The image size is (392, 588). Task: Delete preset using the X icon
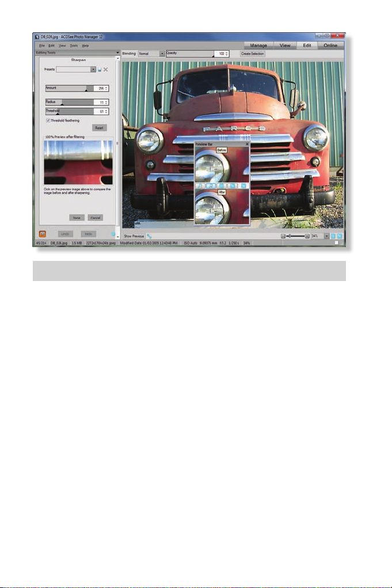click(106, 70)
